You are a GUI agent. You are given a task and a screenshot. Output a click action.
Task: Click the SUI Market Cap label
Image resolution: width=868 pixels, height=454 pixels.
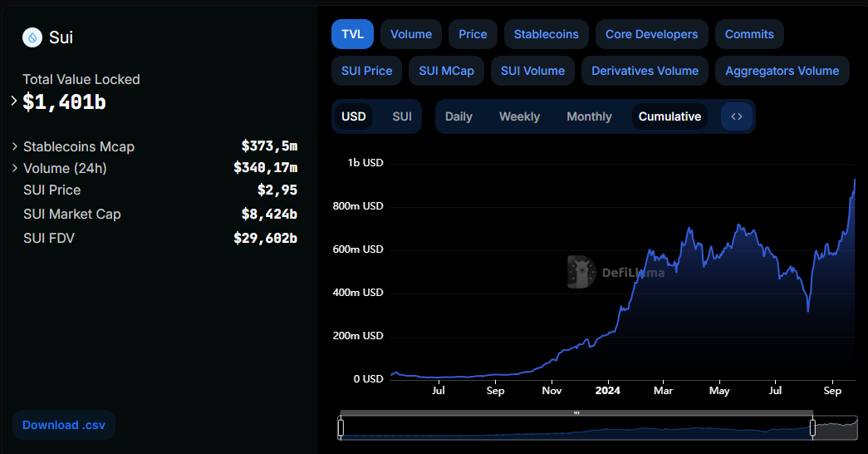point(72,214)
